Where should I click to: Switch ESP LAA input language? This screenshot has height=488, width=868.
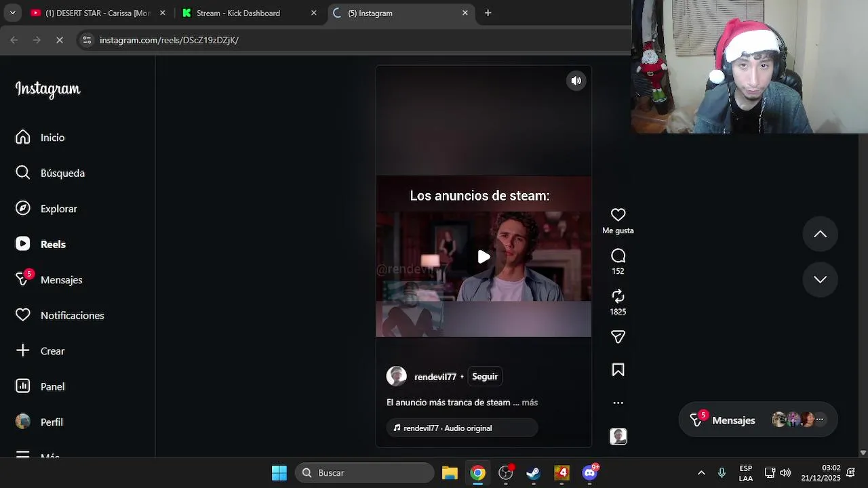[746, 473]
